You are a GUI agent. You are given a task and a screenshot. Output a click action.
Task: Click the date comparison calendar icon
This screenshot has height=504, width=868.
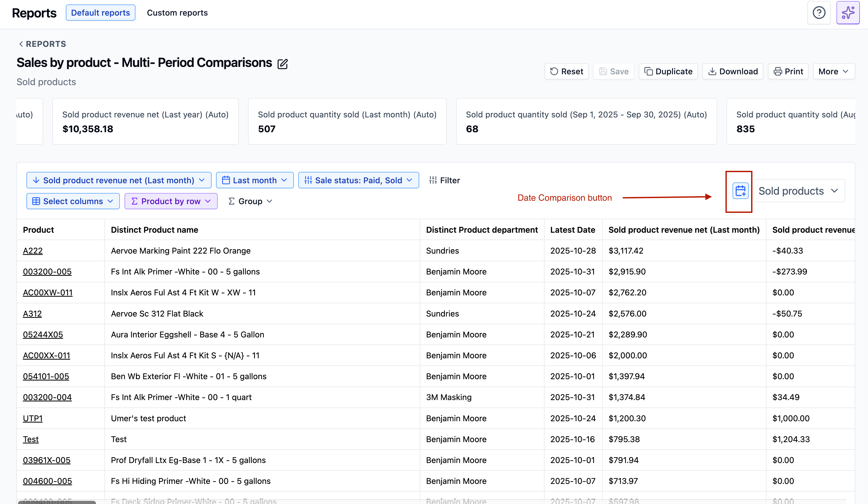[x=740, y=190]
